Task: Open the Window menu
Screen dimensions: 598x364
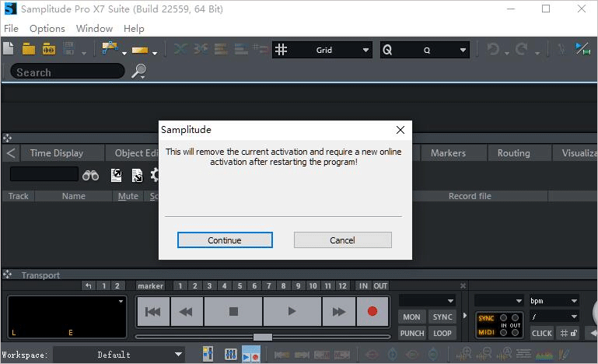Action: tap(94, 29)
